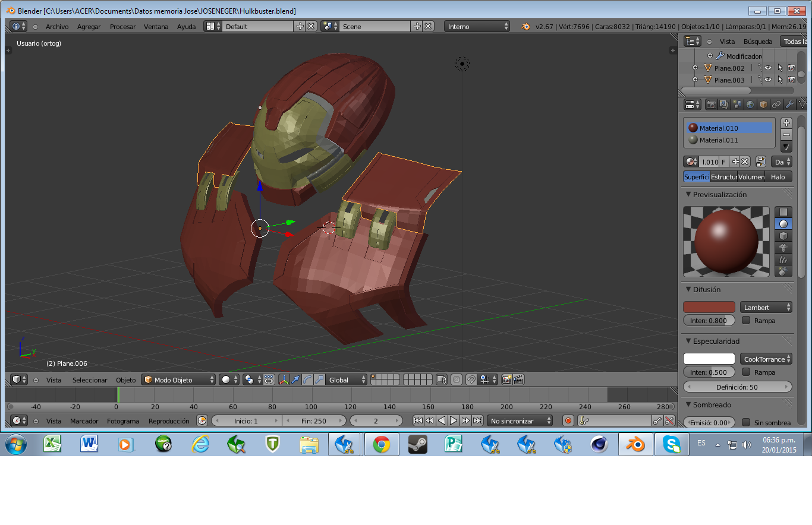Viewport: 812px width, 525px height.
Task: Add a new material slot with plus
Action: (786, 123)
